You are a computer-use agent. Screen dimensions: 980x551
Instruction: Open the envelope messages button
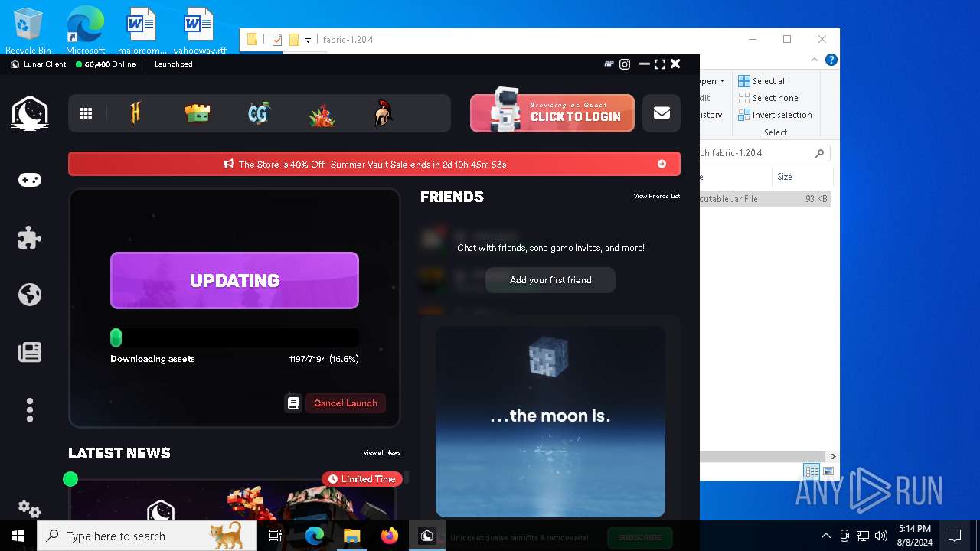coord(661,113)
